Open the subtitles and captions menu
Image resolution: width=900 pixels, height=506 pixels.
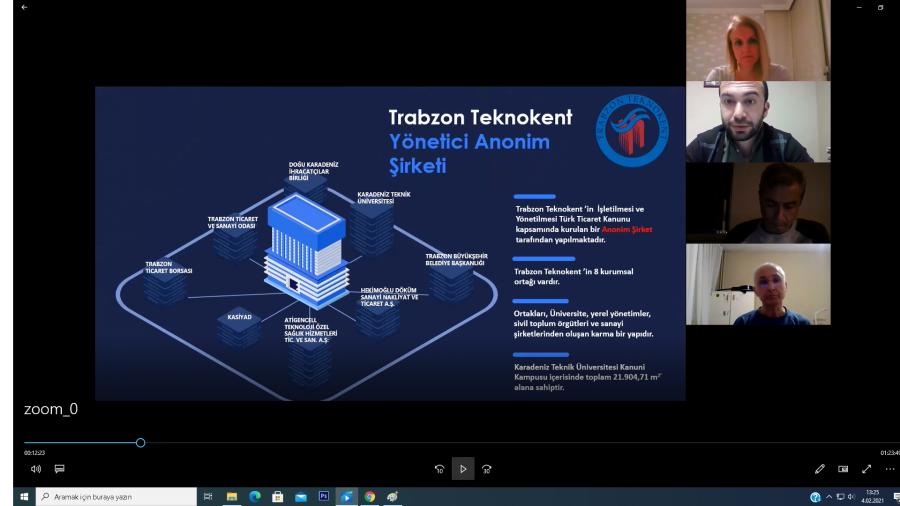click(x=59, y=468)
